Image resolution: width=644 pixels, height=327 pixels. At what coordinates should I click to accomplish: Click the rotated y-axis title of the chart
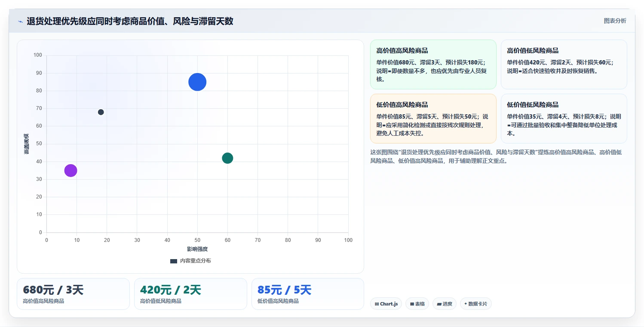[26, 144]
